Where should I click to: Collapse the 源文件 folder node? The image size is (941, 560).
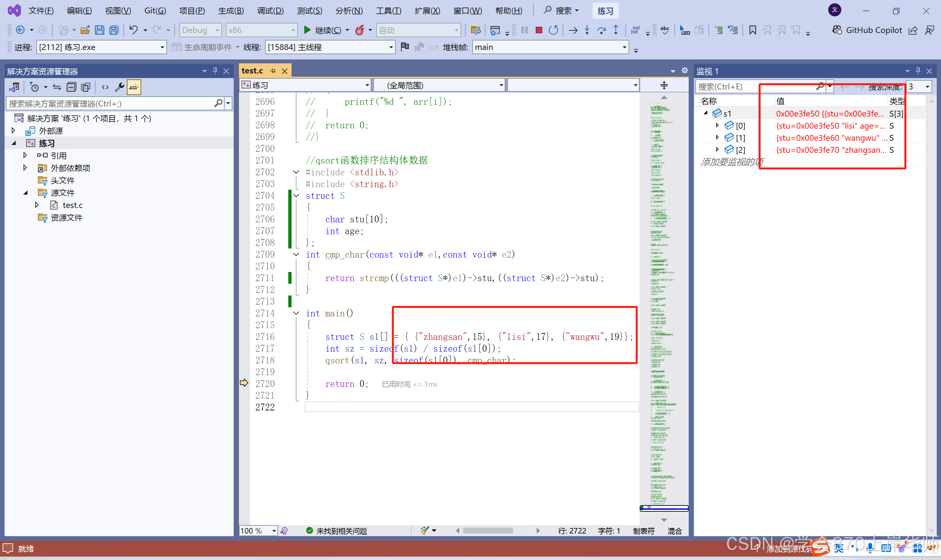point(26,193)
